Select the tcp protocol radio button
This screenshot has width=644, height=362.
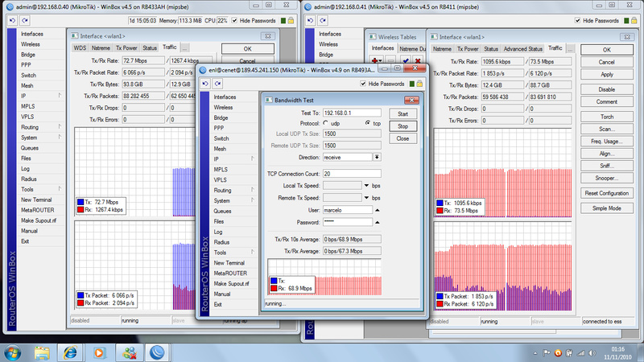point(366,124)
